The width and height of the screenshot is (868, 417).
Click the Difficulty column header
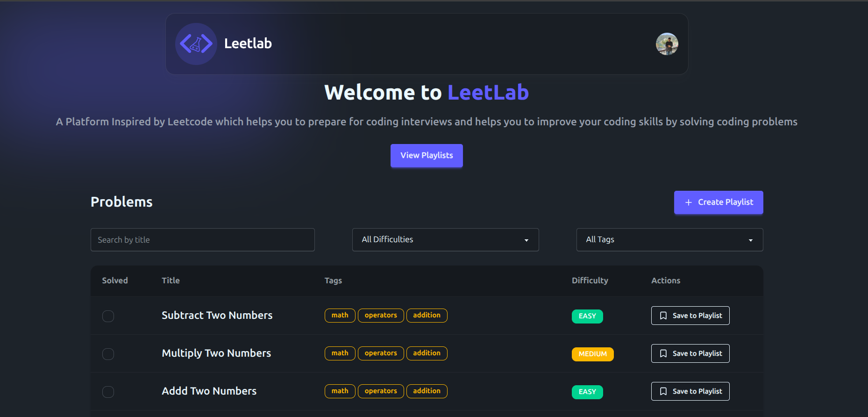click(590, 280)
